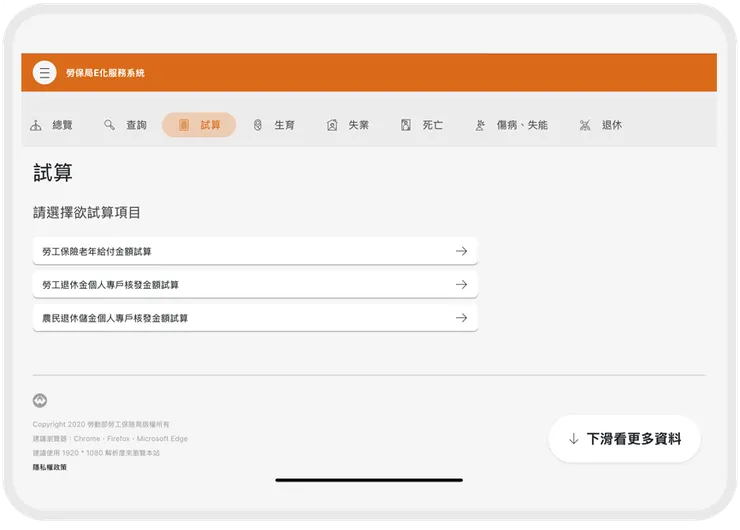The height and width of the screenshot is (530, 740).
Task: Open the 退休 tab
Action: pos(601,125)
